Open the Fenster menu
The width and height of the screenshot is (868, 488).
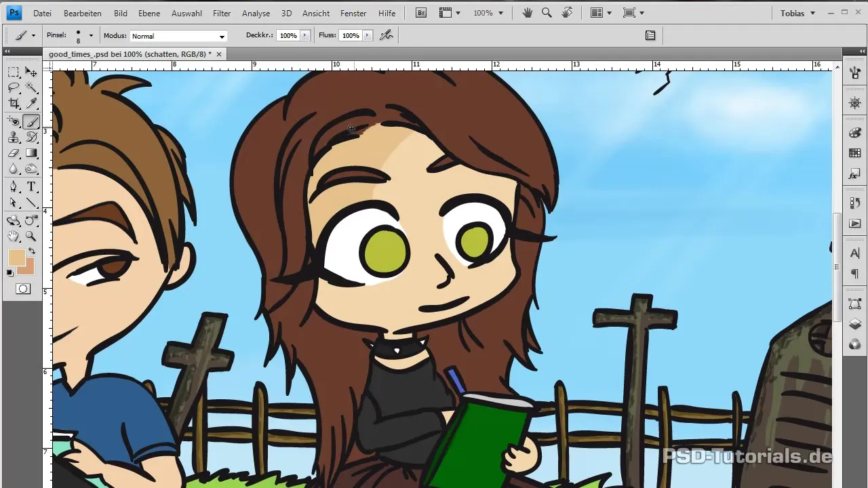pos(353,13)
